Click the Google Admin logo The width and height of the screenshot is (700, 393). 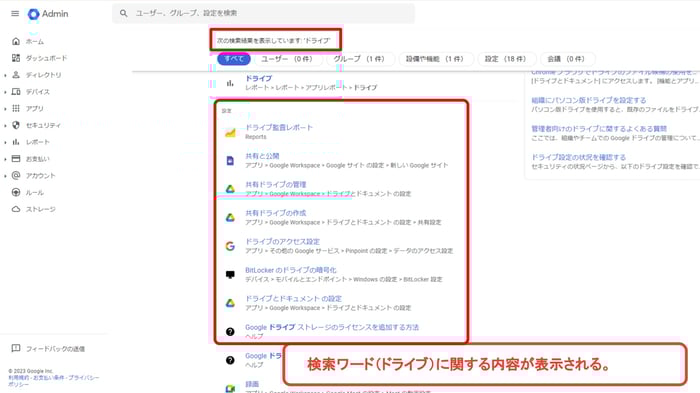click(48, 14)
